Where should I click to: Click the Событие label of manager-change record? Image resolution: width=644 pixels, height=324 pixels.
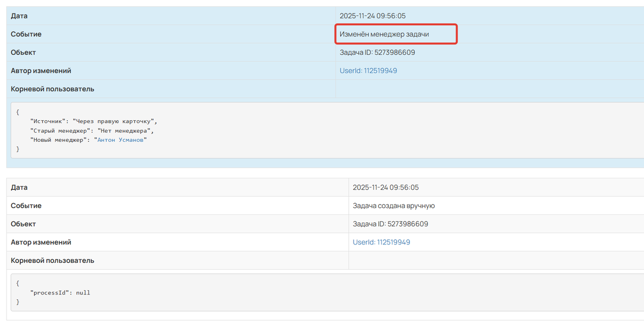26,34
